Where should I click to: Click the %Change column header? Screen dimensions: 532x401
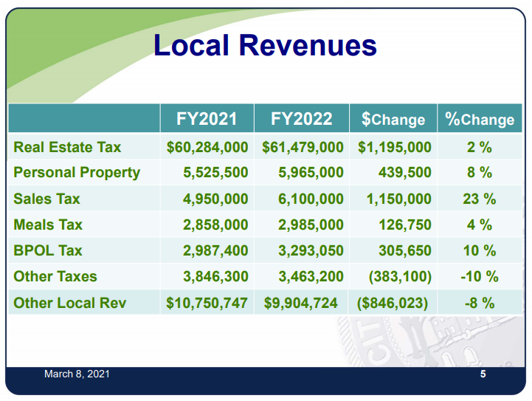[x=480, y=119]
